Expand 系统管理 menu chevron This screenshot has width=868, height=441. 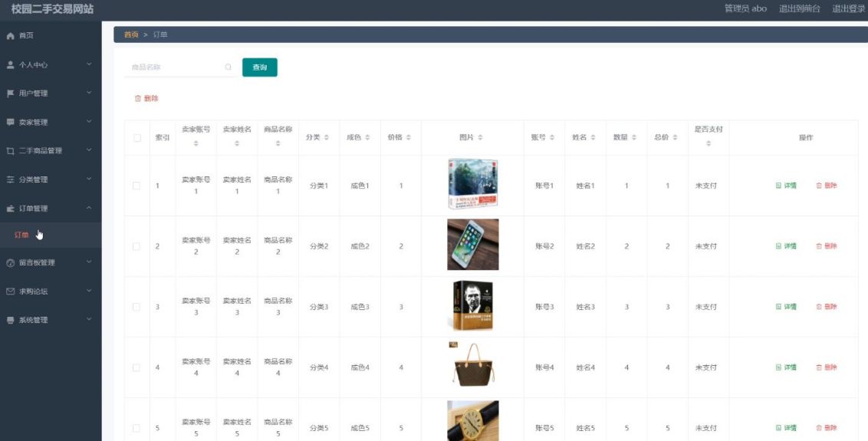pyautogui.click(x=89, y=320)
